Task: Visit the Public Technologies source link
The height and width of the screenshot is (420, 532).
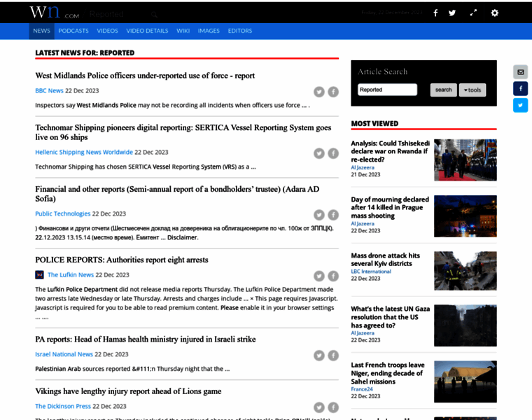Action: [63, 213]
